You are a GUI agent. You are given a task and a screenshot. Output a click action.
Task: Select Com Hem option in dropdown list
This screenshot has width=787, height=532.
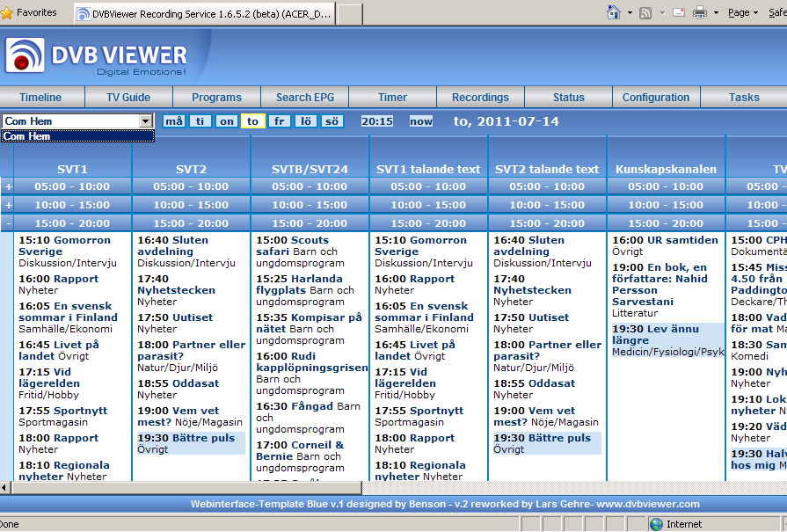(77, 136)
